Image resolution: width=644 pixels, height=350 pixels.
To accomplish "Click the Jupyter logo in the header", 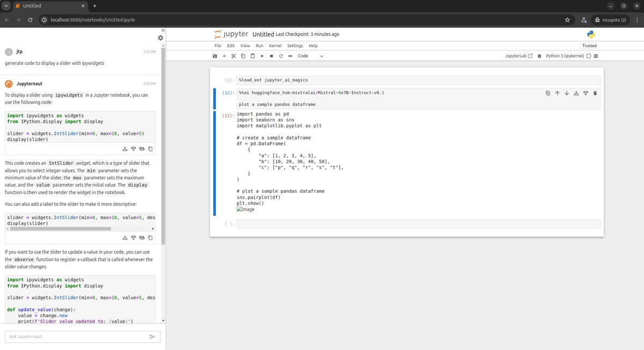I will pos(231,34).
